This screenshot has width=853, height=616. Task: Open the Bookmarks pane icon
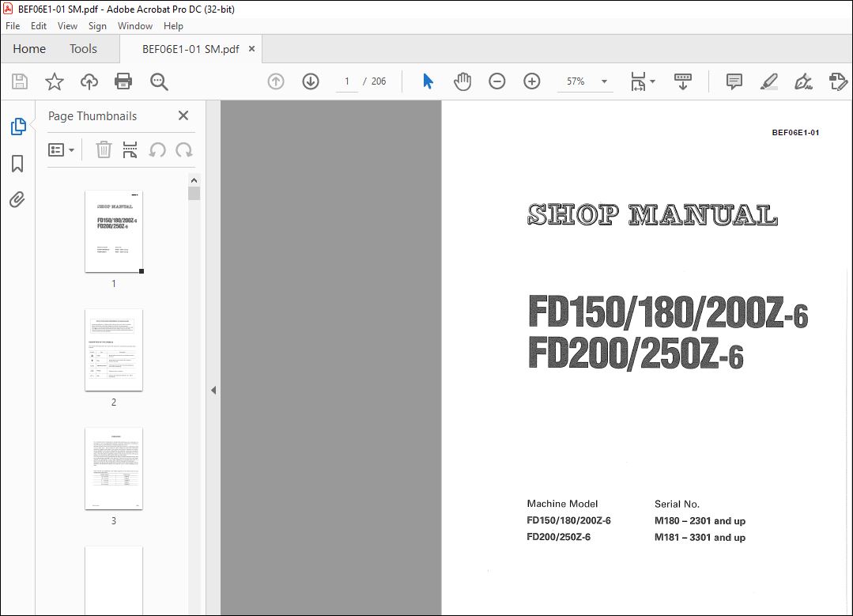click(17, 163)
